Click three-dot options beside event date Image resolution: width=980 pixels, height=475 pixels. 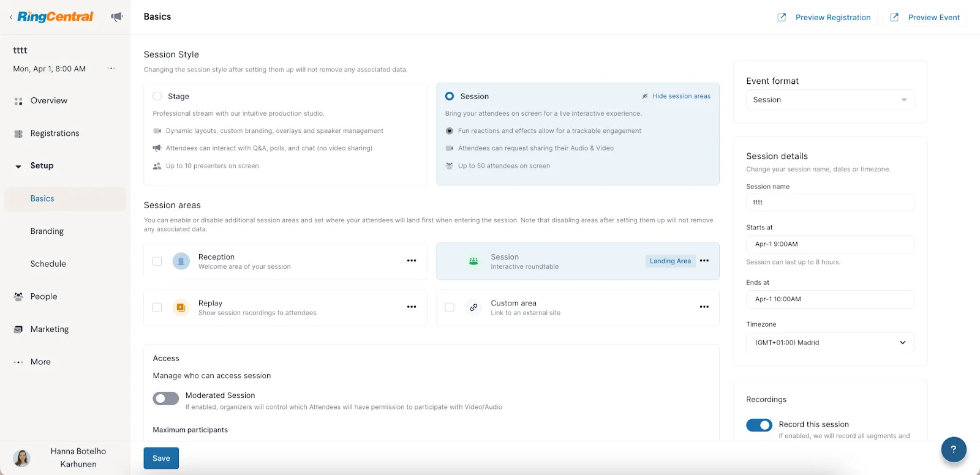click(111, 69)
